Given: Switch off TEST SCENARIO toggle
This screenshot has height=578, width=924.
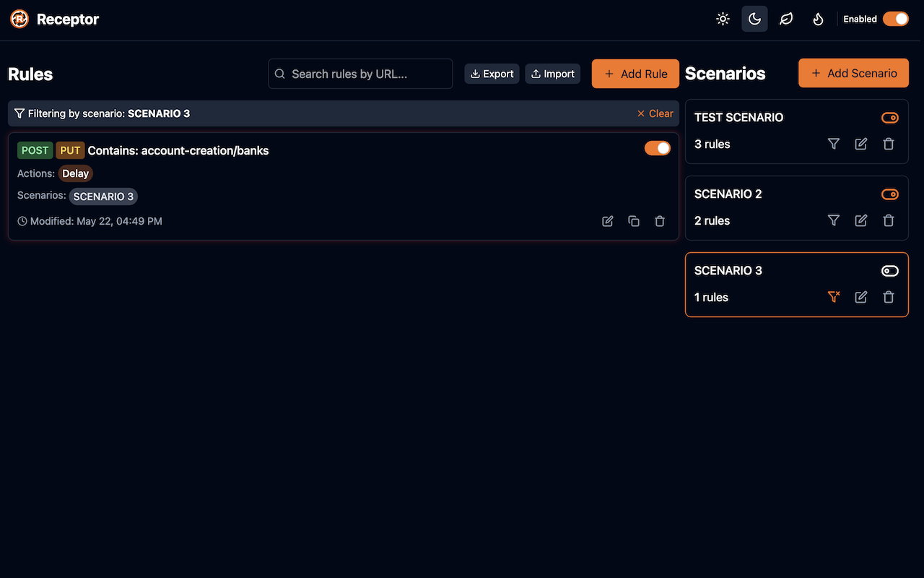Looking at the screenshot, I should tap(889, 118).
